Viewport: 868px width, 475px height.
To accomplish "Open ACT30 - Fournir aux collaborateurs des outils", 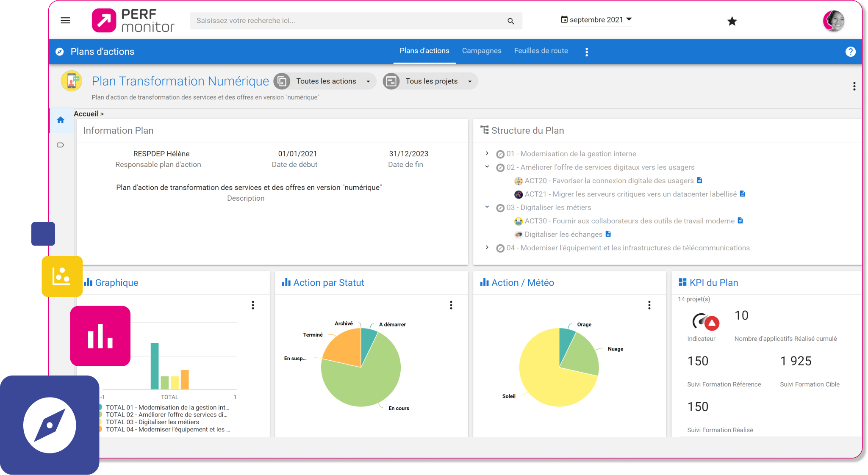I will coord(630,221).
